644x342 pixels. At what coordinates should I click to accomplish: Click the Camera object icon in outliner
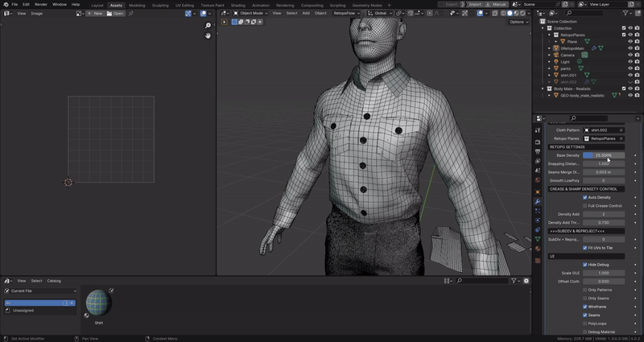(x=555, y=55)
